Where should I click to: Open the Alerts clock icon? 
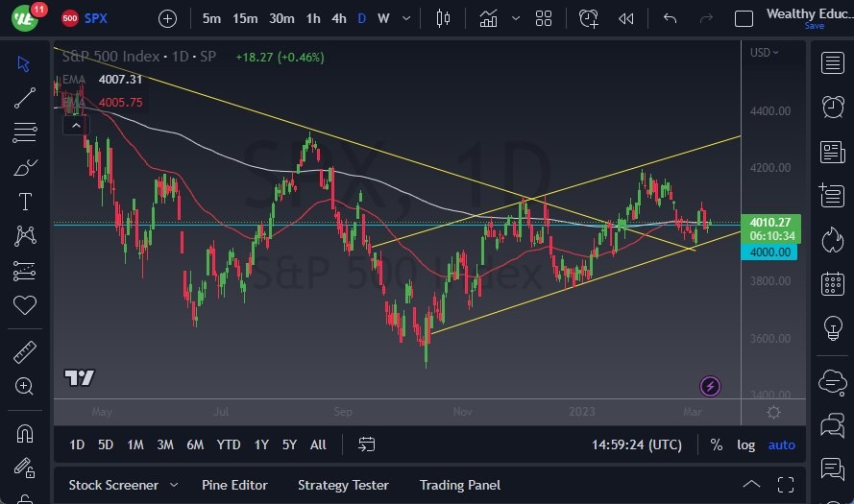click(x=833, y=107)
